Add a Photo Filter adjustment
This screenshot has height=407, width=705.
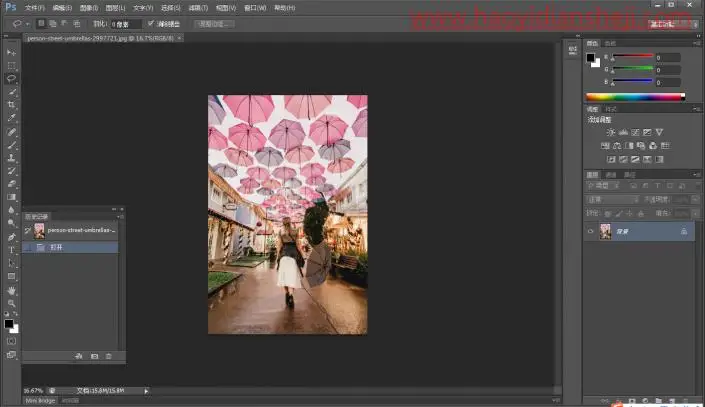click(x=641, y=146)
